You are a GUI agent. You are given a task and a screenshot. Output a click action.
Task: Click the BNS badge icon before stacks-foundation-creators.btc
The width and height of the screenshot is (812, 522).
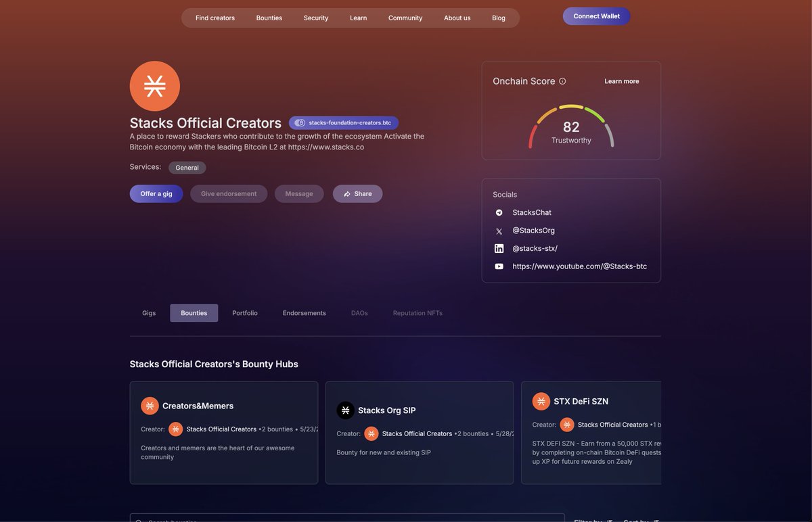300,123
